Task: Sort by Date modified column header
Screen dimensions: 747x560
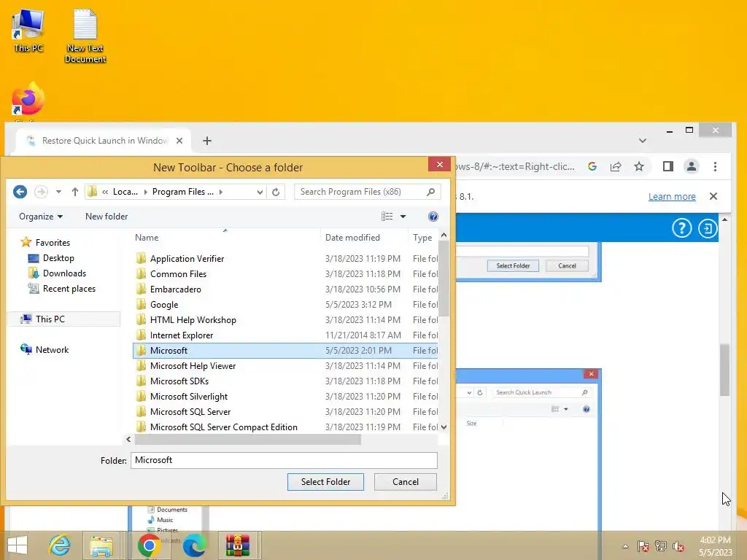Action: coord(364,238)
